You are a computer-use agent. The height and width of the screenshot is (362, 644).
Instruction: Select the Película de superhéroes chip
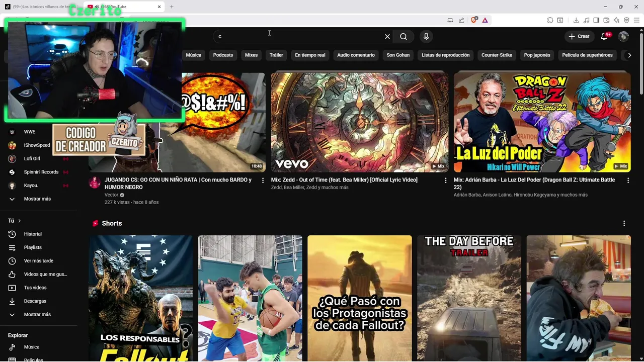(587, 55)
